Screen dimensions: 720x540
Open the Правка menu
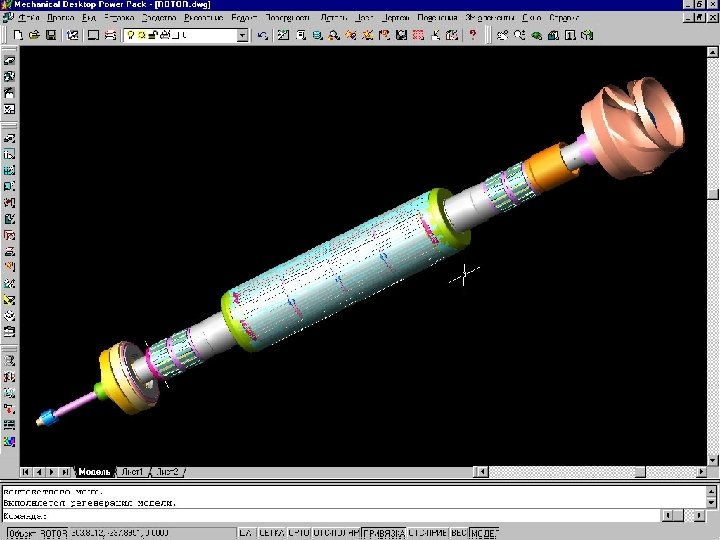coord(60,17)
